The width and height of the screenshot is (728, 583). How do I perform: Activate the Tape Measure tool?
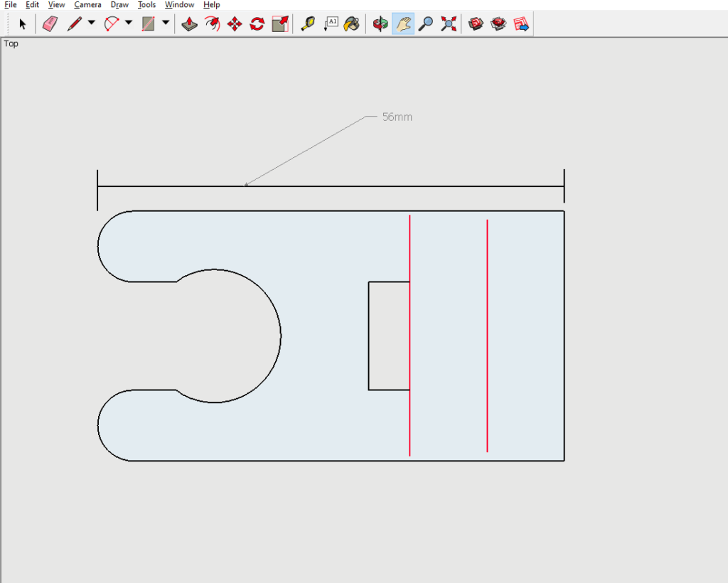(308, 24)
